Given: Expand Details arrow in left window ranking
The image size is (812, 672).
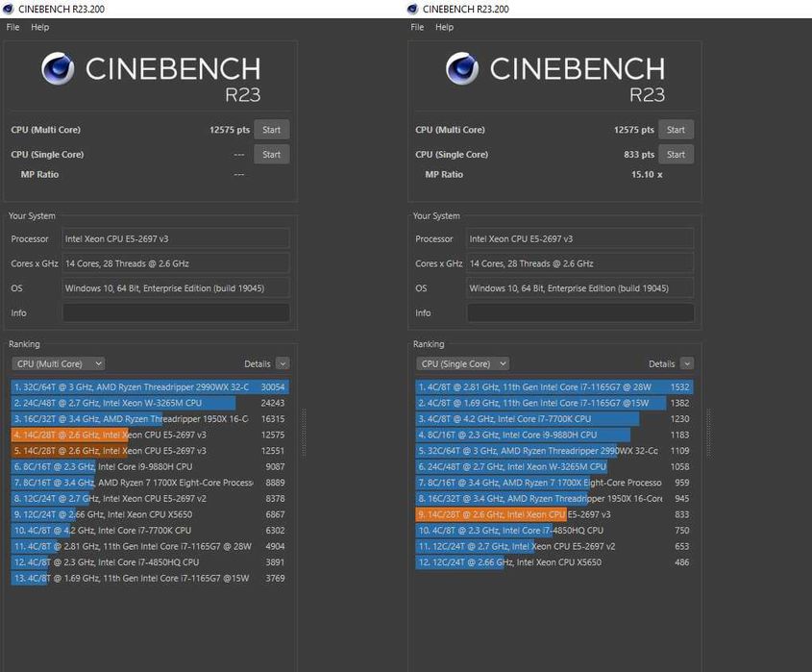Looking at the screenshot, I should (x=283, y=363).
